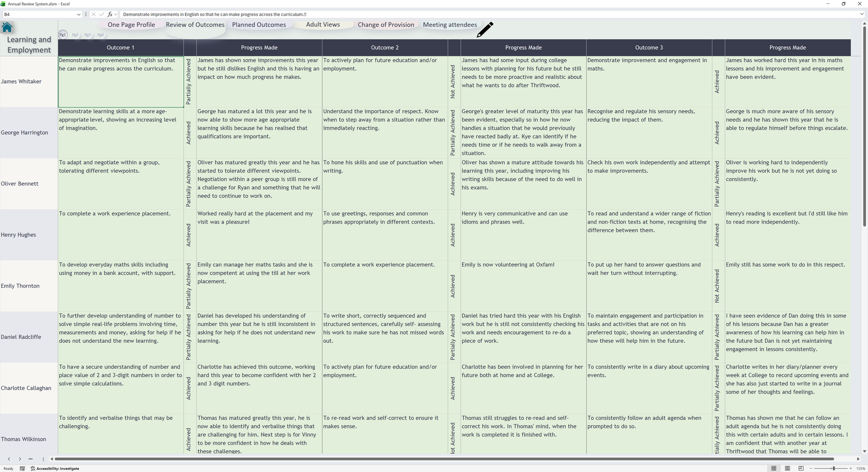
Task: Click the zoom slider handle
Action: (x=834, y=469)
